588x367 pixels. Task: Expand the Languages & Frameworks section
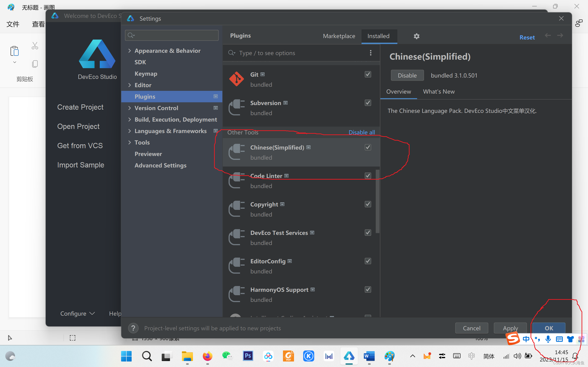coord(130,131)
